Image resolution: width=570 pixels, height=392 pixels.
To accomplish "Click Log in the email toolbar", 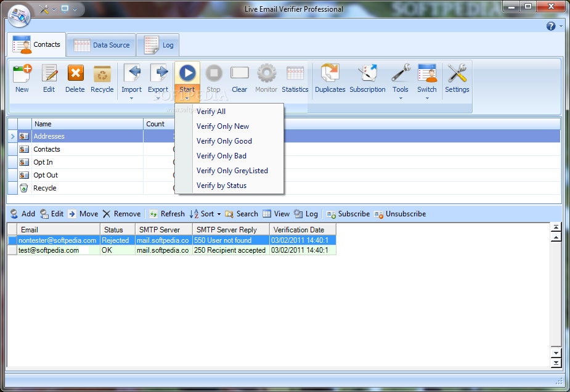I will (x=306, y=214).
